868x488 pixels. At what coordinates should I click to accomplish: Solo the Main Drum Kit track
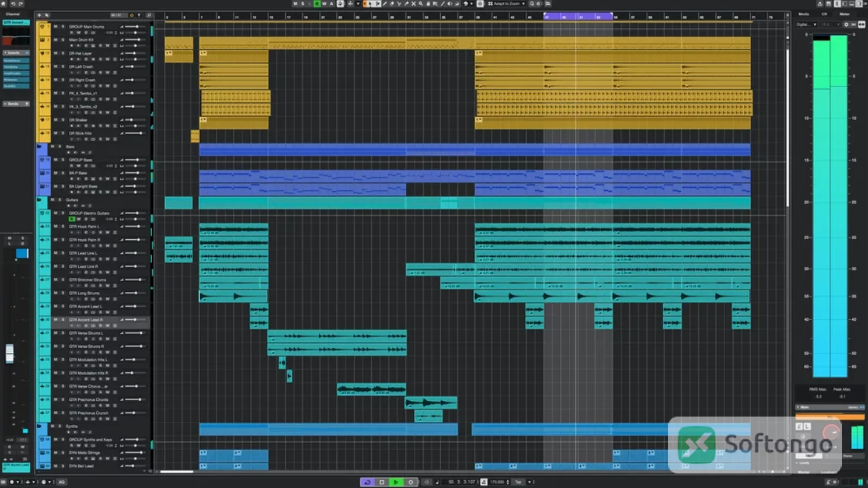63,40
